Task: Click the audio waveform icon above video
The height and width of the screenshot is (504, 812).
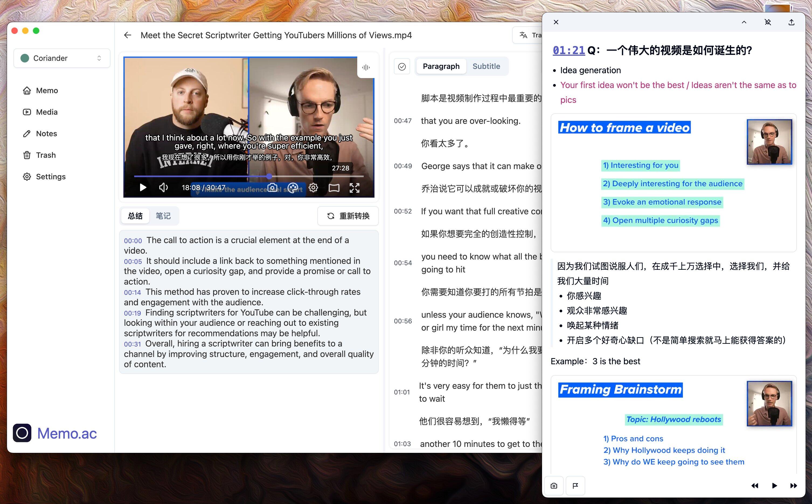Action: [x=366, y=67]
